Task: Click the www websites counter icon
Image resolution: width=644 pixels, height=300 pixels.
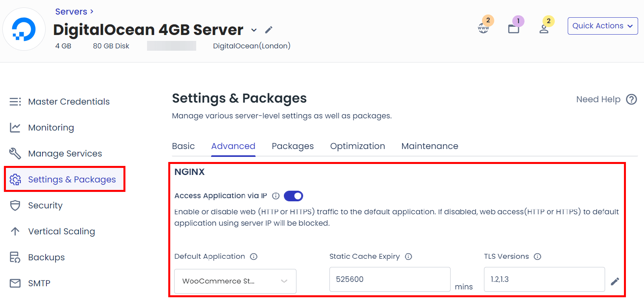Action: coord(483,28)
